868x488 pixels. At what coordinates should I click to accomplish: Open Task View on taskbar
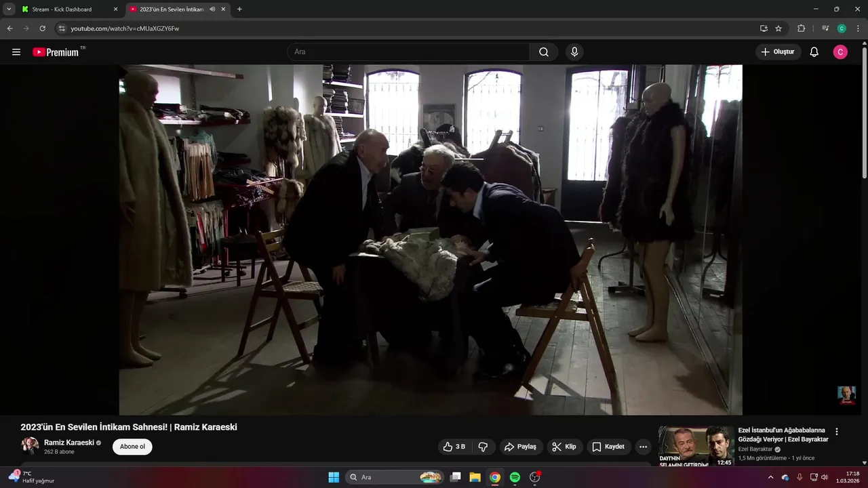456,477
